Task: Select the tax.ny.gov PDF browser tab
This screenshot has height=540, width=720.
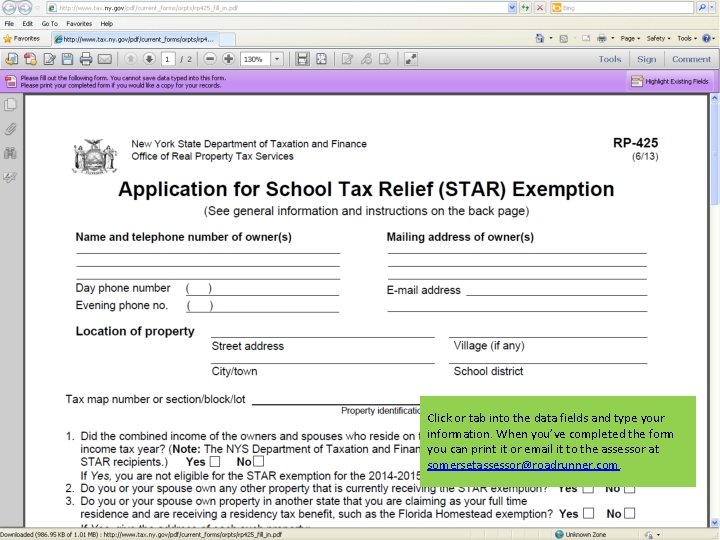Action: 135,39
